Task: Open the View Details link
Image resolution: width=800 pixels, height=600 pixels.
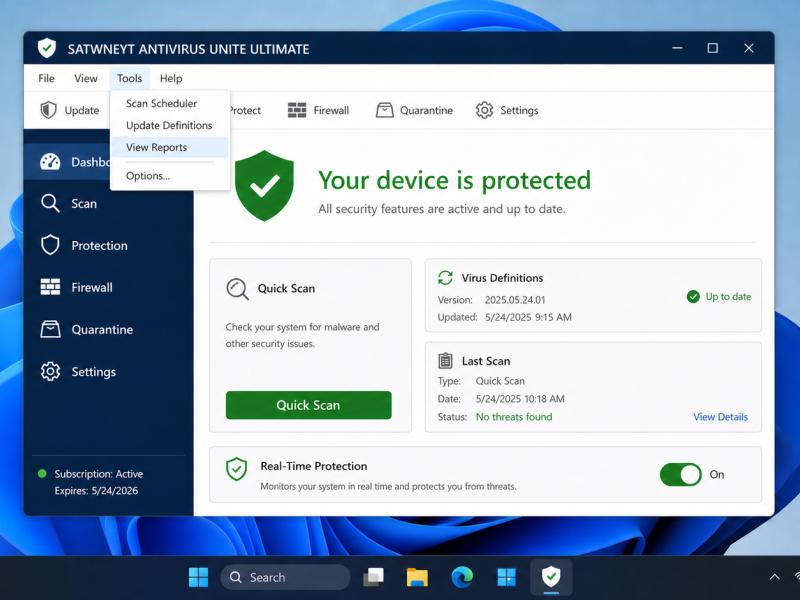Action: (x=720, y=417)
